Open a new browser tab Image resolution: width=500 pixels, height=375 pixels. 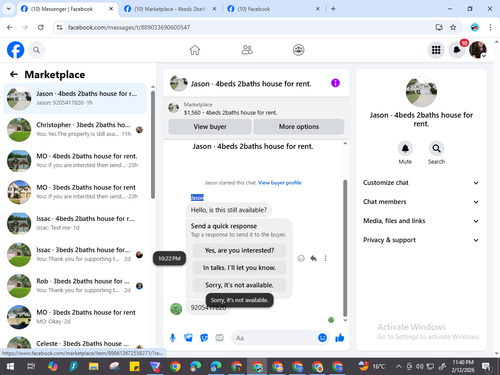[333, 9]
